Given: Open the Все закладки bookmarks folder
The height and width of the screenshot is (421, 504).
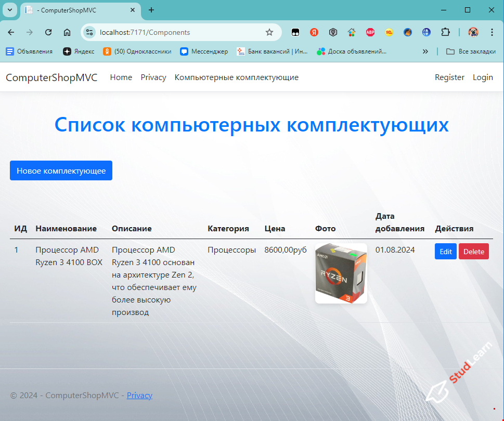Looking at the screenshot, I should click(470, 51).
